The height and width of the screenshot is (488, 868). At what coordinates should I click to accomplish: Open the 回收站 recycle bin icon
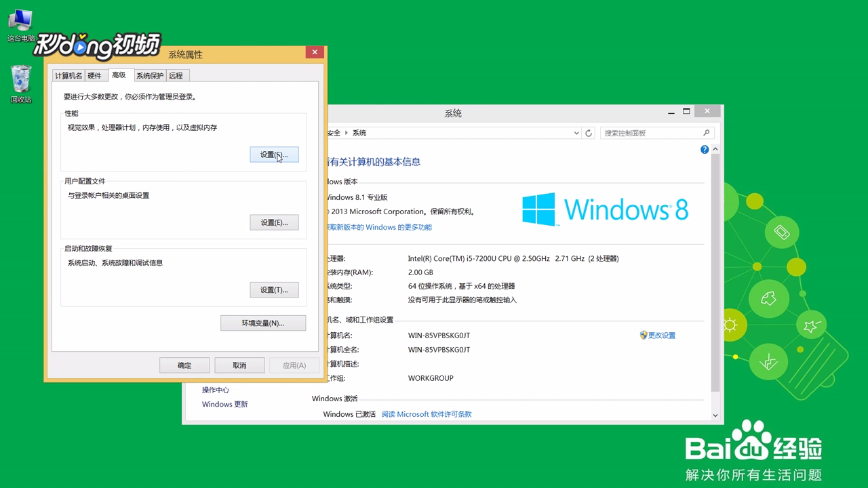click(x=21, y=83)
